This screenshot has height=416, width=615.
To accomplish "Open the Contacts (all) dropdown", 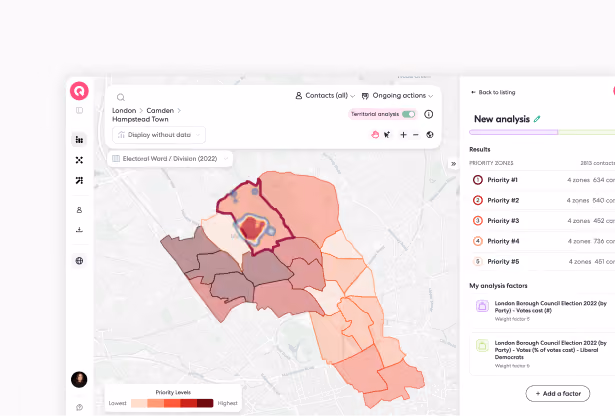I will pos(325,96).
